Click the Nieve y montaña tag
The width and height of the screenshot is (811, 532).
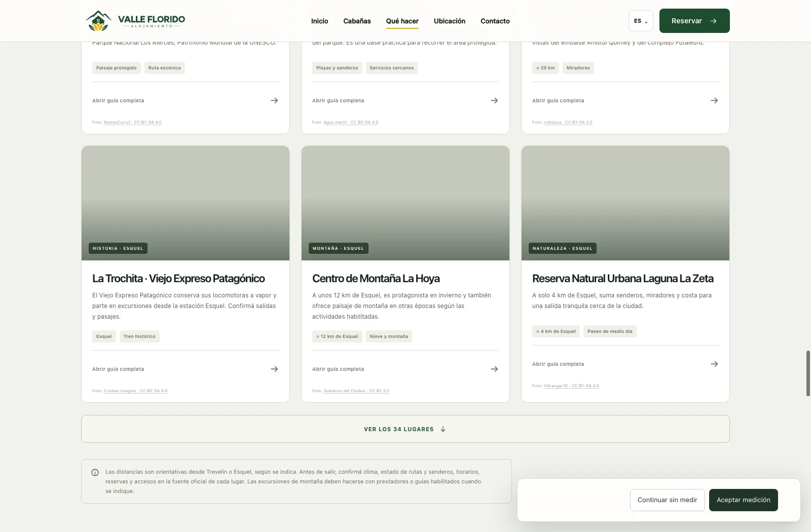[x=389, y=336]
